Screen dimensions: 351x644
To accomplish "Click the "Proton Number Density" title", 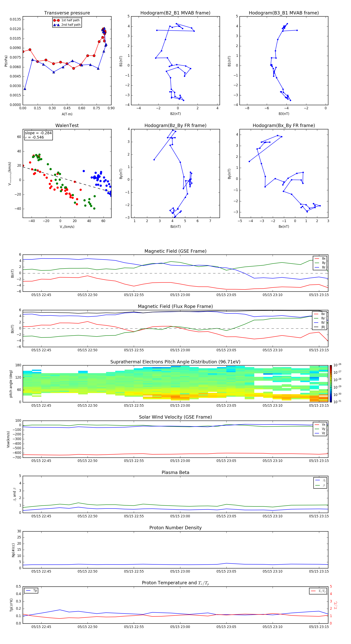I will pos(175,528).
